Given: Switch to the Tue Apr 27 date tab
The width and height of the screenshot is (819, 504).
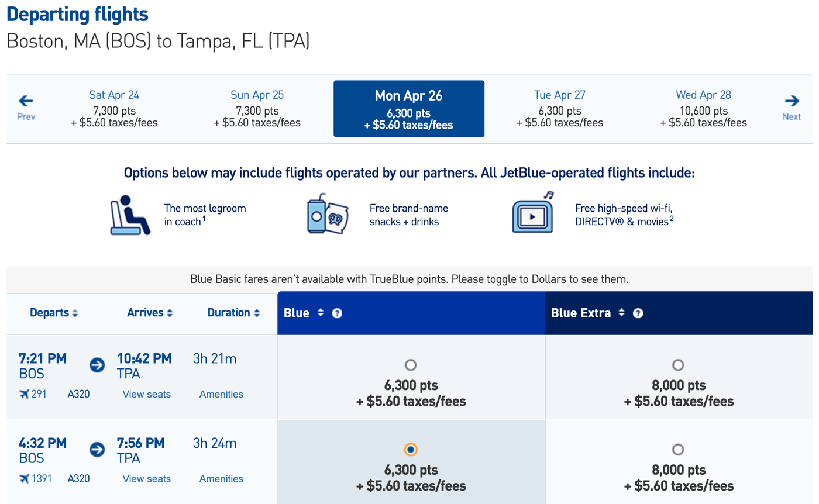Looking at the screenshot, I should coord(560,108).
